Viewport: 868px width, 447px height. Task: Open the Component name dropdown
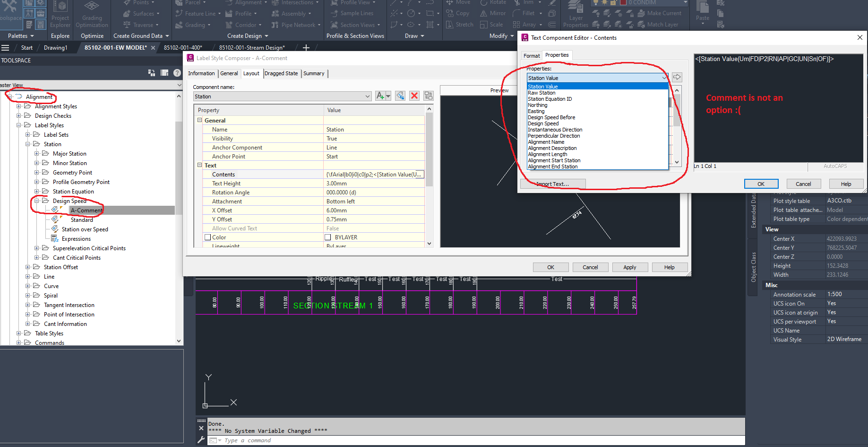(x=368, y=96)
